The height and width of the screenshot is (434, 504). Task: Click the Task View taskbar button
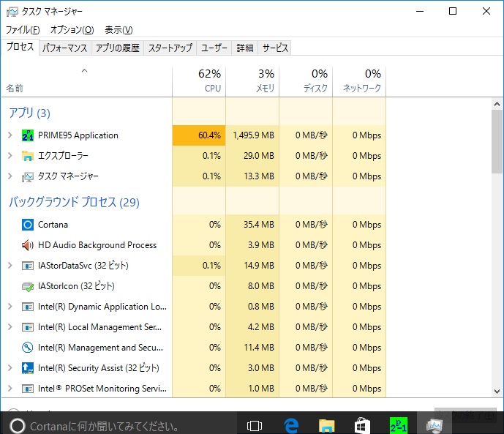pyautogui.click(x=255, y=425)
